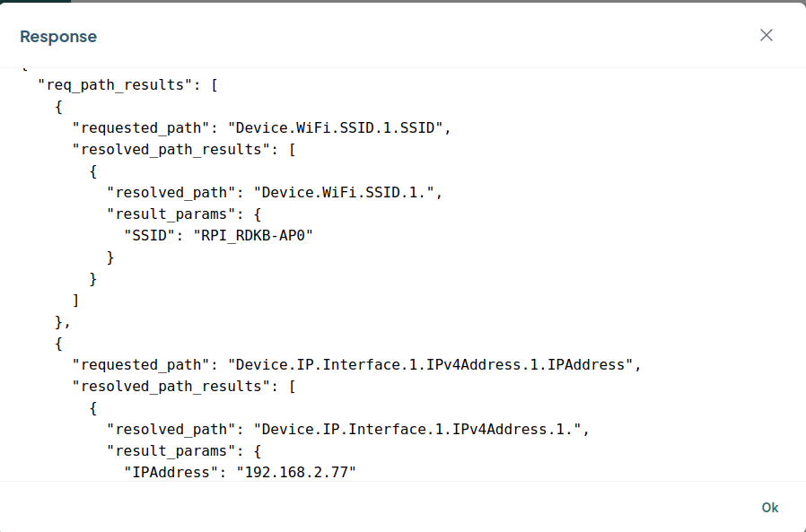Click the Response dialog title
The width and height of the screenshot is (806, 532).
click(x=58, y=37)
